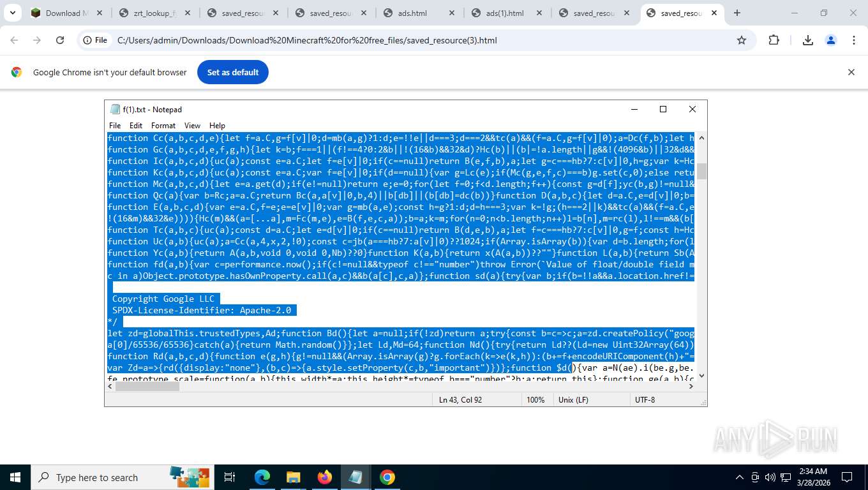The width and height of the screenshot is (868, 490).
Task: Click line starting let zd=globalThis.trustedTypes
Action: [x=401, y=333]
